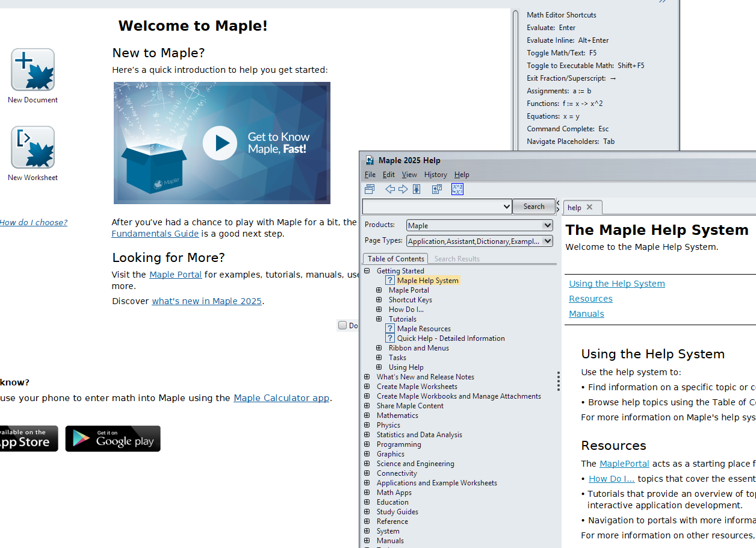Screen dimensions: 756x548
Task: Tick the checkbox below the Welcome text
Action: pyautogui.click(x=342, y=325)
